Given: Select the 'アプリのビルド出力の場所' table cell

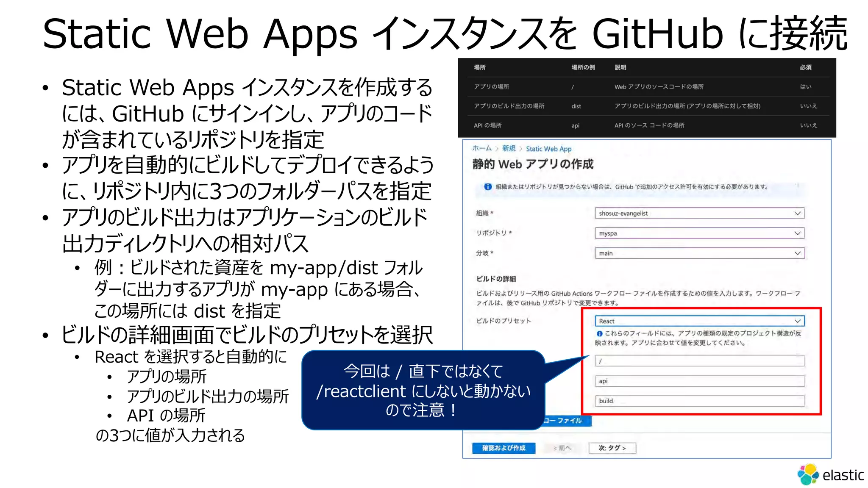Looking at the screenshot, I should [509, 106].
